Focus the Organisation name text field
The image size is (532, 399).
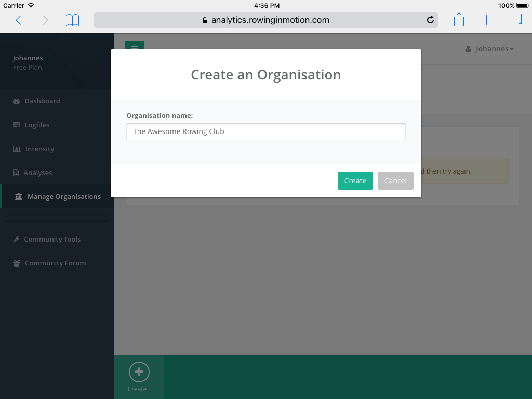(x=265, y=131)
